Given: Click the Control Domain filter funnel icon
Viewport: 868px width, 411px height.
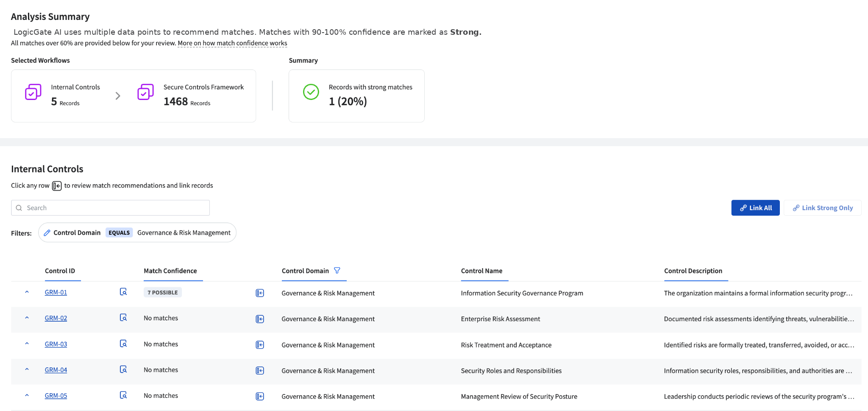Looking at the screenshot, I should [x=337, y=270].
